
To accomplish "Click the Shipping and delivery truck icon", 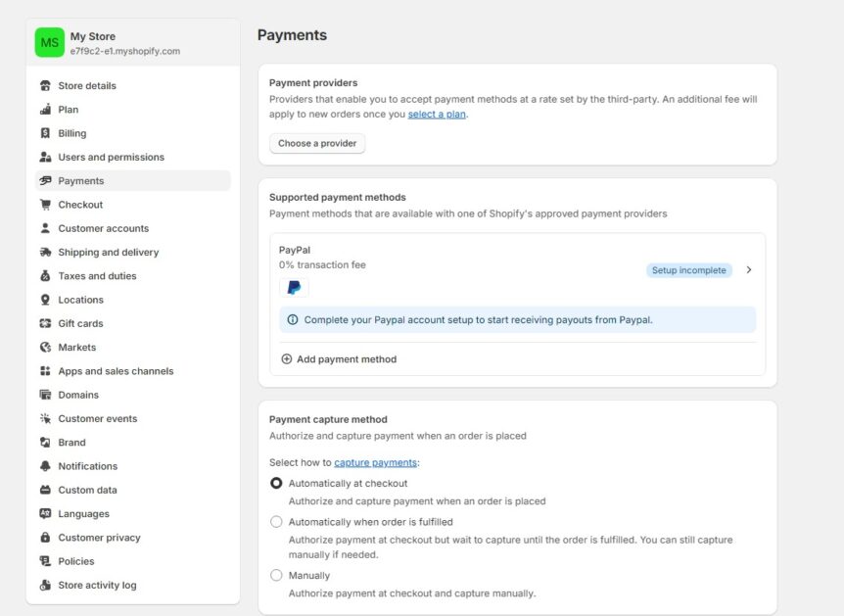I will click(45, 252).
